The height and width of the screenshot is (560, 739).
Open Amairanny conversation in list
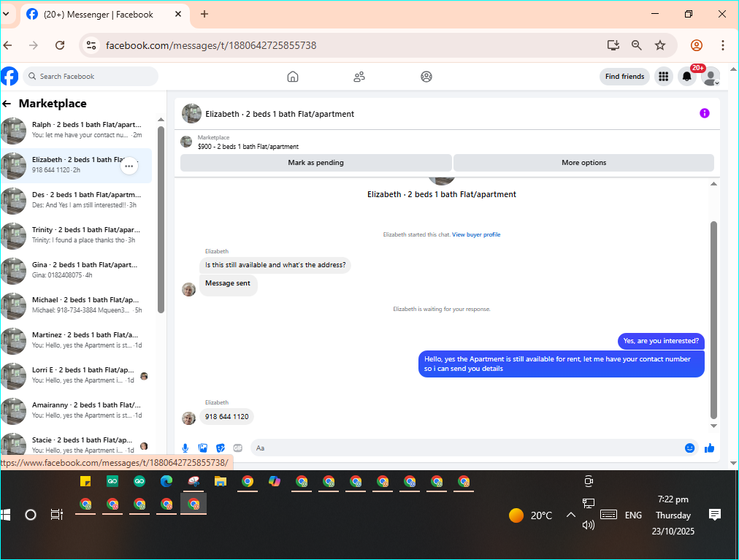pyautogui.click(x=77, y=410)
